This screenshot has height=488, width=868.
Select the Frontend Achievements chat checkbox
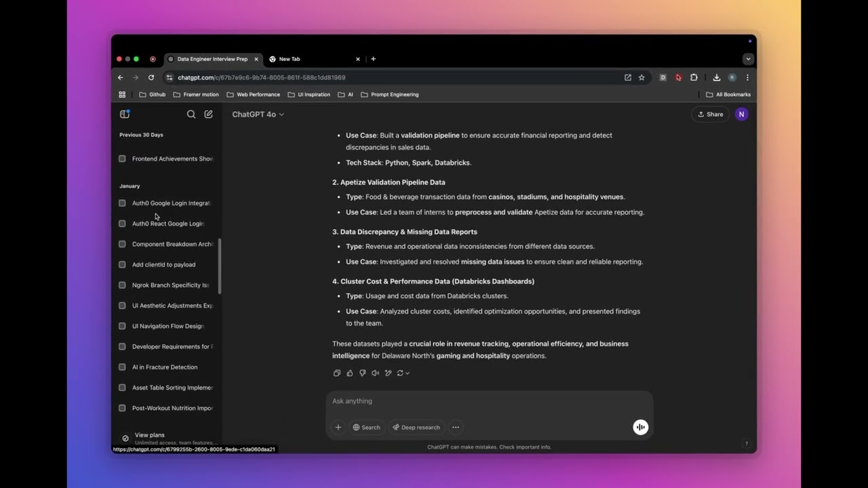[x=122, y=159]
